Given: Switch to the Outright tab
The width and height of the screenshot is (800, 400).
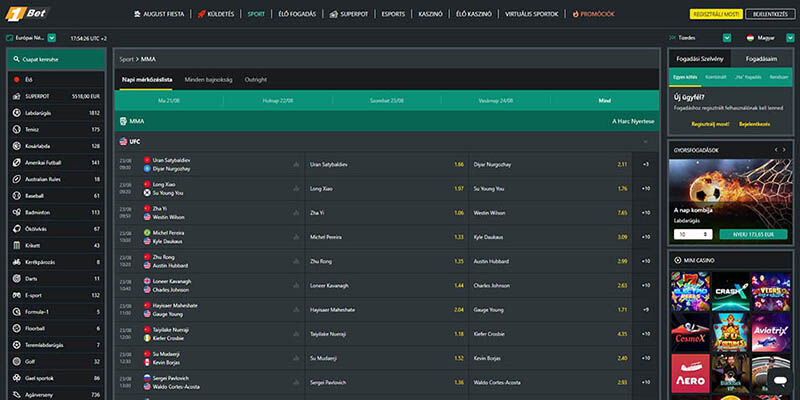Looking at the screenshot, I should [256, 80].
